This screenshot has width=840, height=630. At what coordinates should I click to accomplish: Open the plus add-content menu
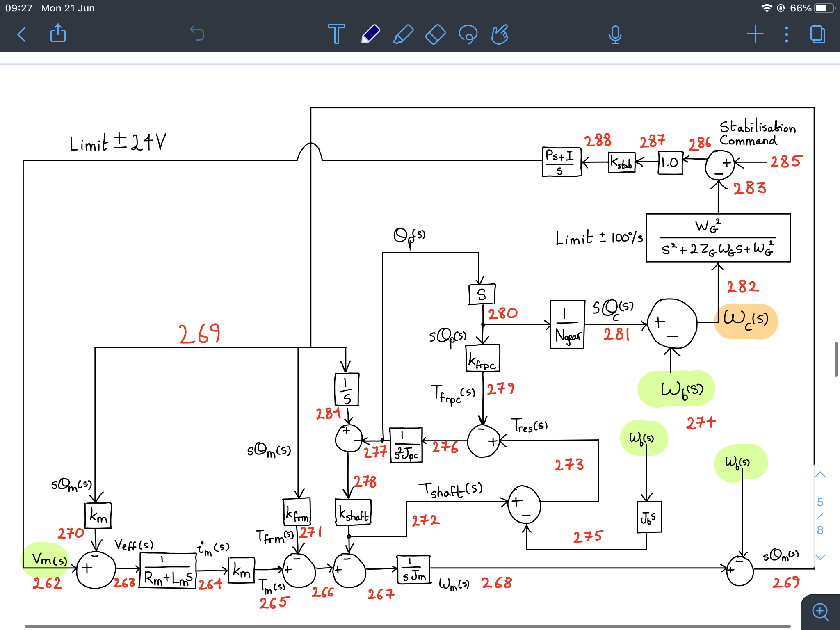(755, 34)
